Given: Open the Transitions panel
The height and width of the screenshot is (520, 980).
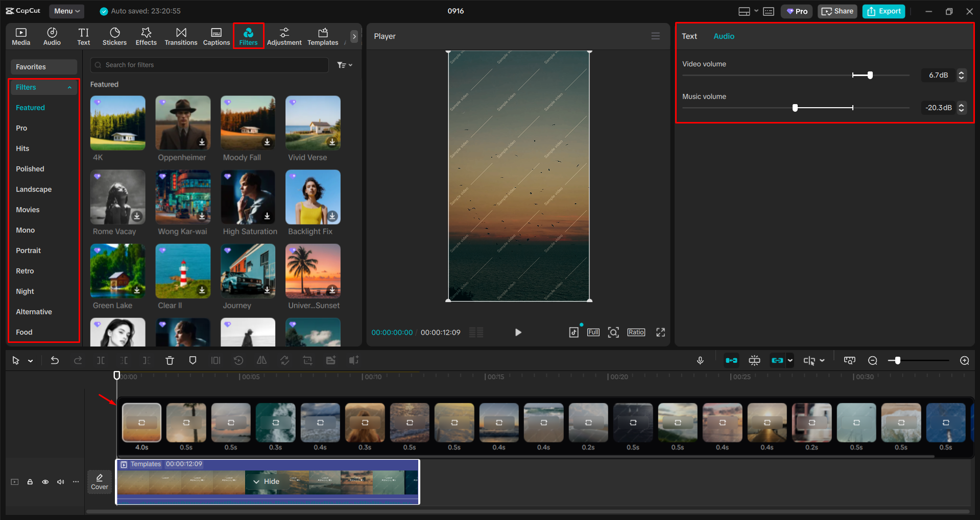Looking at the screenshot, I should 181,36.
